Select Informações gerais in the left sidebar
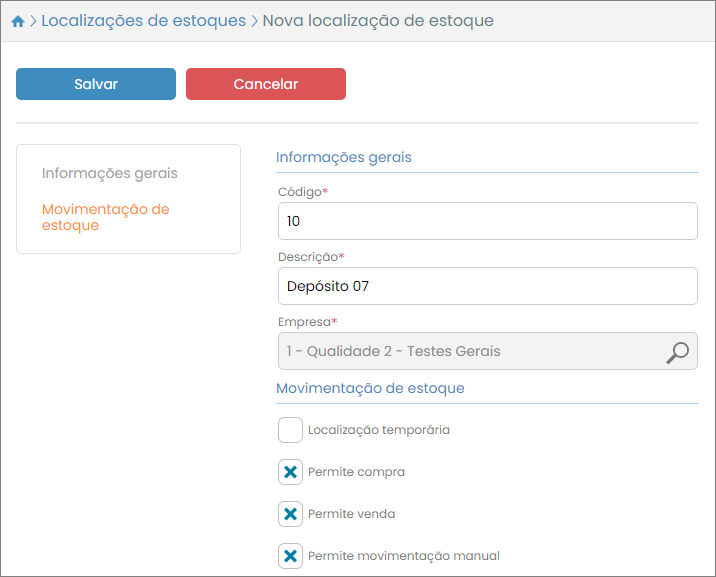716x577 pixels. coord(109,173)
